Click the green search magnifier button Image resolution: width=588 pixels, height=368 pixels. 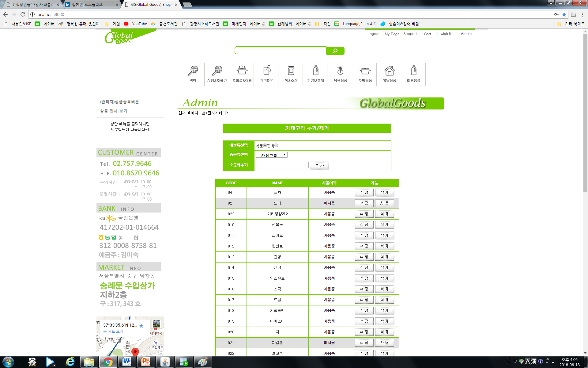click(x=335, y=51)
